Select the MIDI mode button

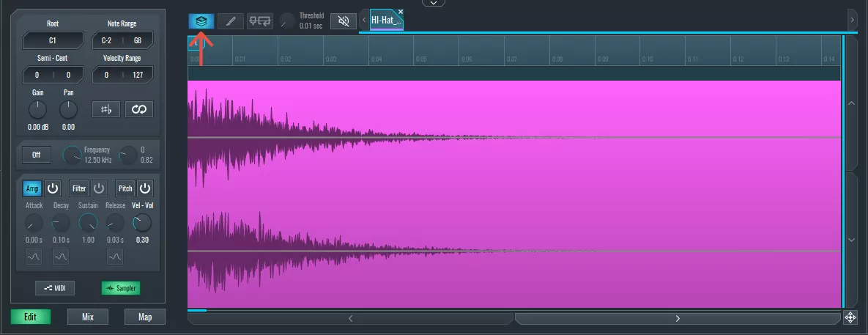(55, 288)
